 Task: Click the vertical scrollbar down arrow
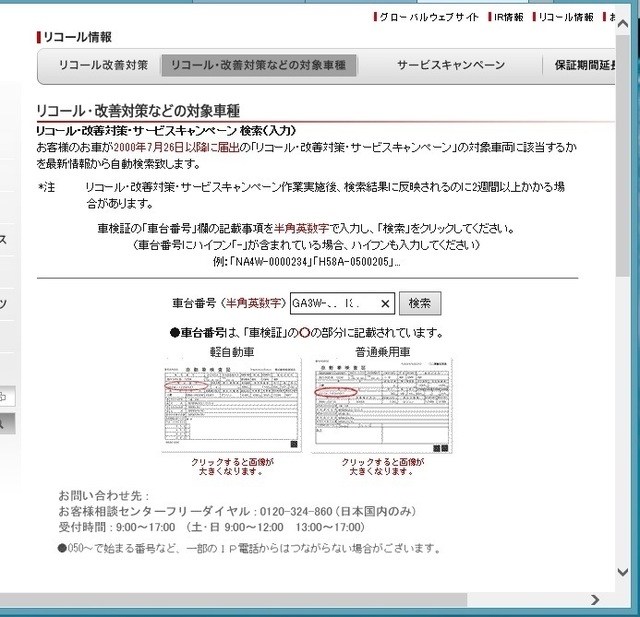623,572
